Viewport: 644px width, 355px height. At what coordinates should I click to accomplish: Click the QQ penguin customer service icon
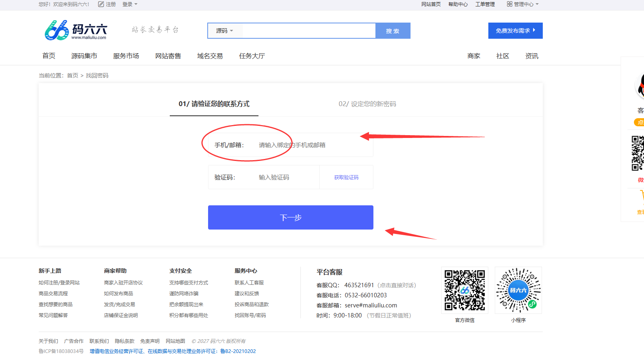point(640,86)
